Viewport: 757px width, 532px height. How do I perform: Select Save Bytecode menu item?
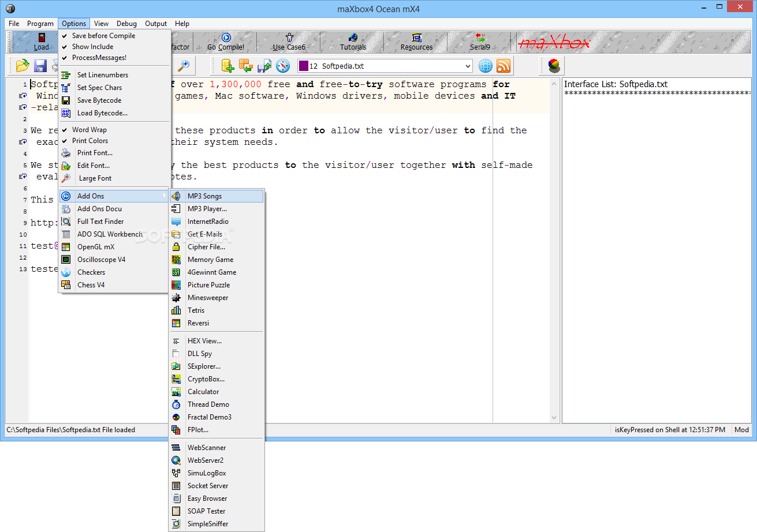coord(114,100)
